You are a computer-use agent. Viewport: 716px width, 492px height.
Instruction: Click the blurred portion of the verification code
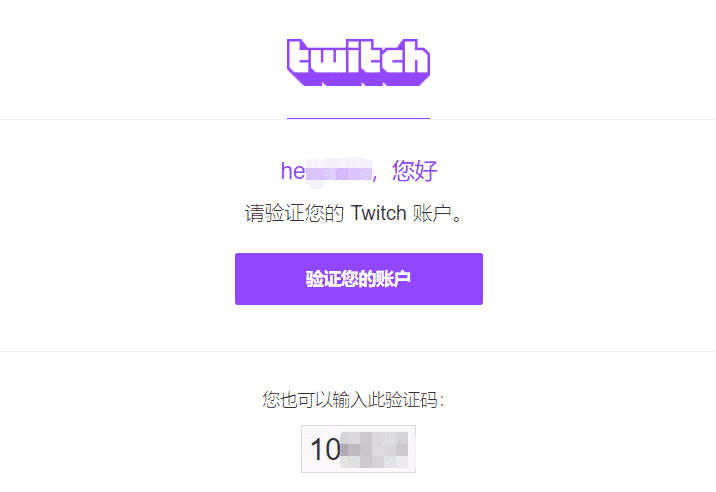(x=374, y=450)
